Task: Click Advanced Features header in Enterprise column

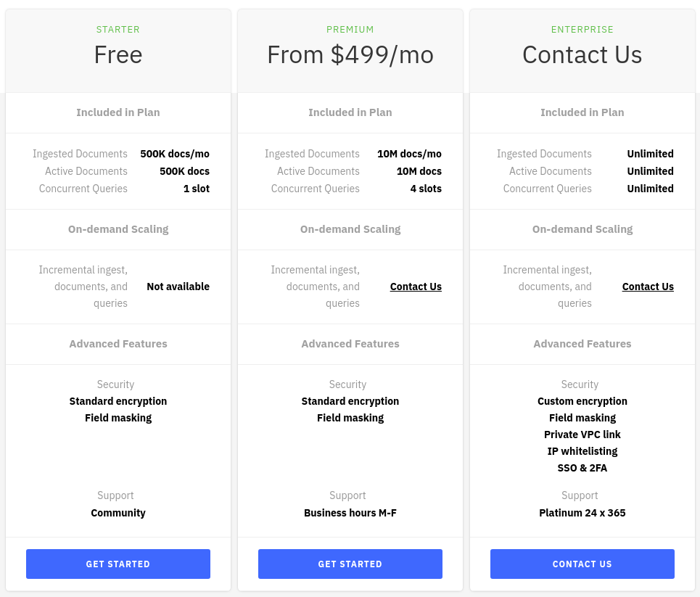Action: [582, 344]
